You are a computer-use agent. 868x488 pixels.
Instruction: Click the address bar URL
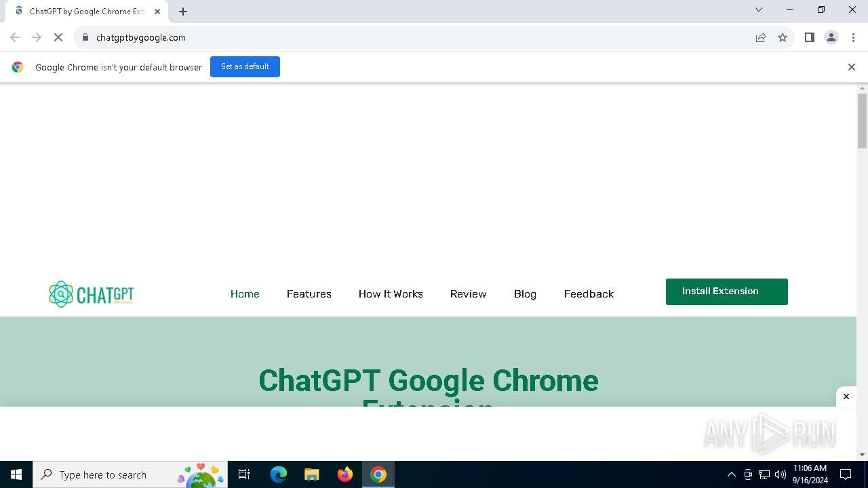pos(141,37)
